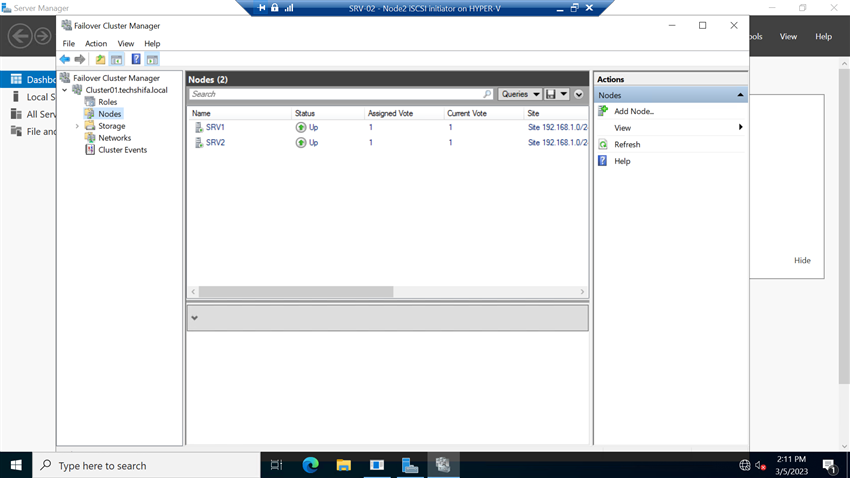The width and height of the screenshot is (850, 478).
Task: Open Cluster Events in the tree
Action: click(123, 150)
